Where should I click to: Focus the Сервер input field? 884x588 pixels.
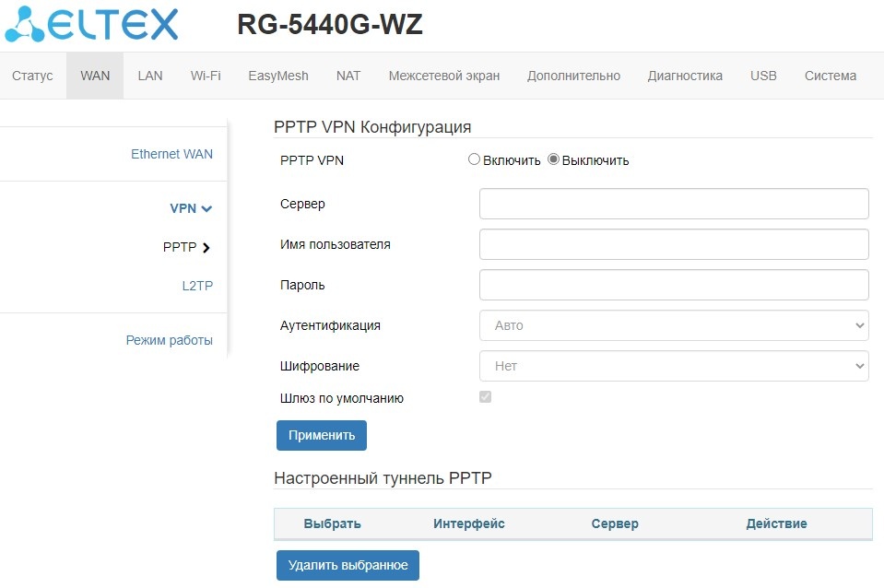click(674, 204)
